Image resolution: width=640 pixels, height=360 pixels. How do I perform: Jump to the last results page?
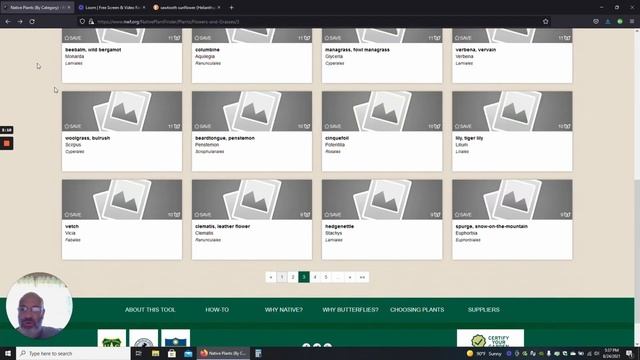point(362,277)
